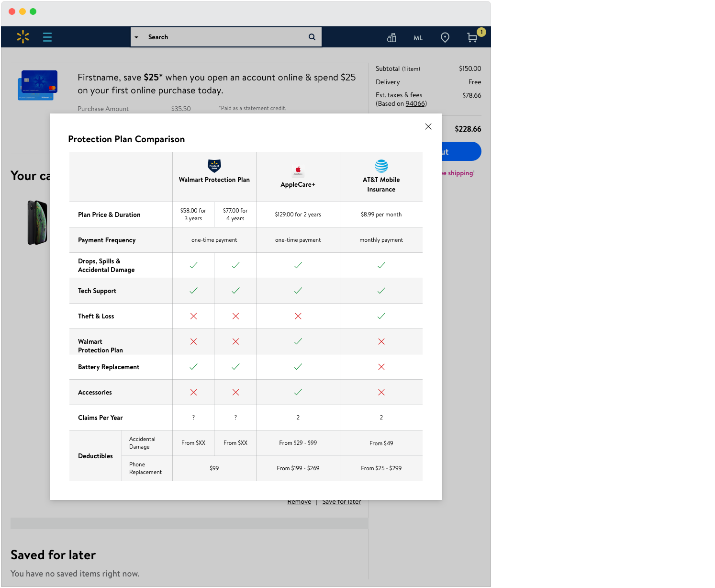Screen dimensions: 715x588
Task: Click the Walmart Protection Plan shield logo
Action: click(214, 166)
